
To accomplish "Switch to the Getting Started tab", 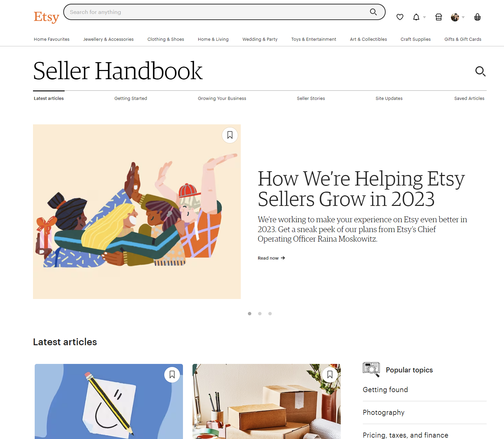I will (x=131, y=99).
